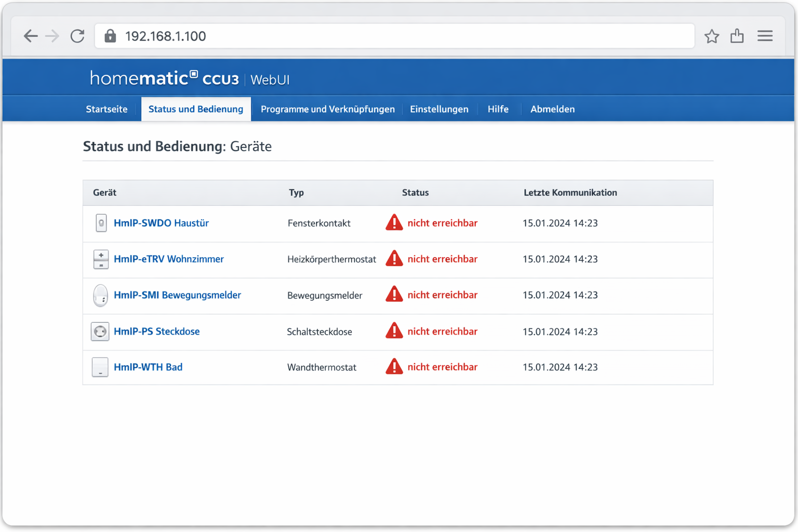Click Abmelden to log out
Viewport: 798px width, 532px height.
tap(552, 109)
